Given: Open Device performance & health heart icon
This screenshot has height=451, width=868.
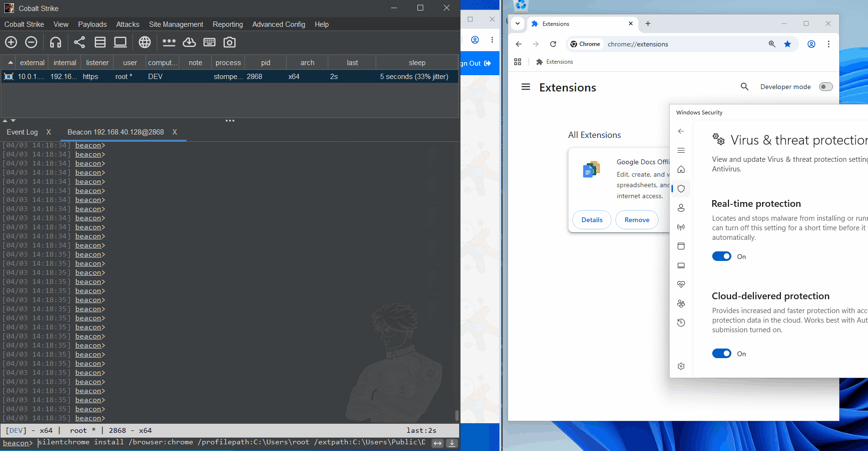Looking at the screenshot, I should coord(681,284).
